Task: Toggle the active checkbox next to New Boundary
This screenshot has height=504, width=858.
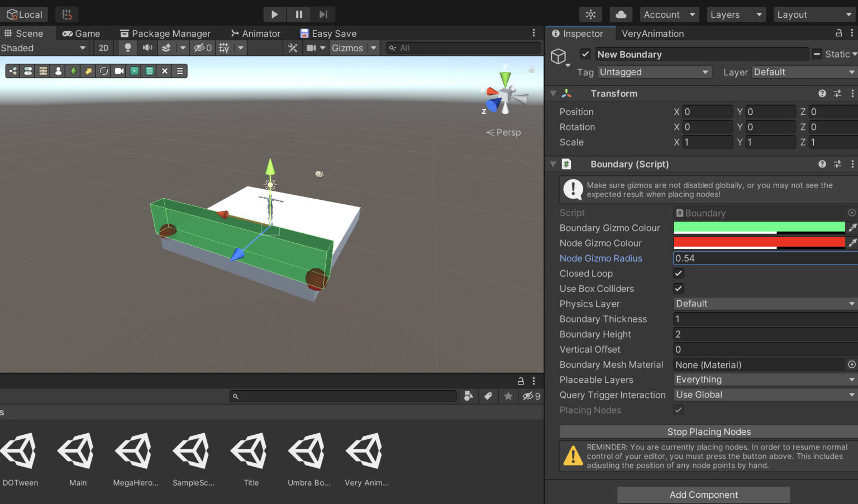Action: pos(585,54)
